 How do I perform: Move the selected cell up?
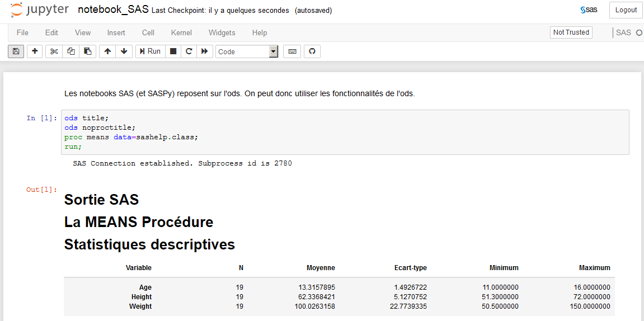(107, 51)
